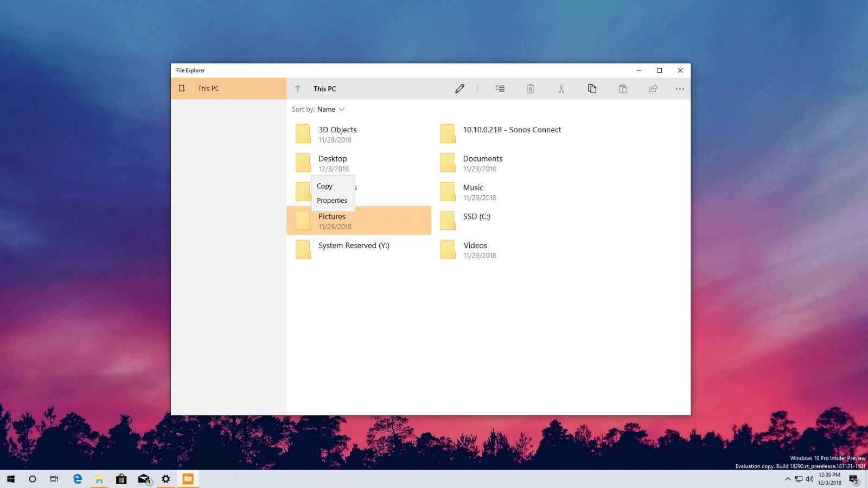Expand the system tray hidden icons chevron
The image size is (868, 488).
point(788,479)
